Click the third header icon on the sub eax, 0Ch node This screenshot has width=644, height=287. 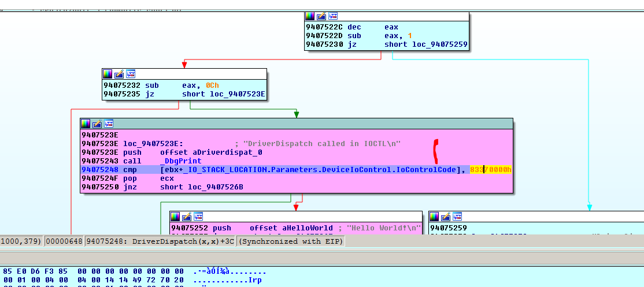(130, 74)
